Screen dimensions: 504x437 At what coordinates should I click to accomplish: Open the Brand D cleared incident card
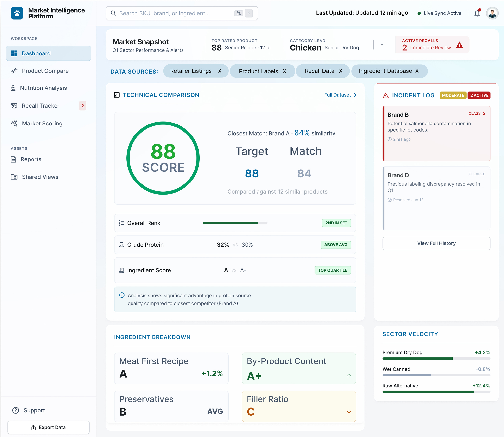(x=436, y=198)
